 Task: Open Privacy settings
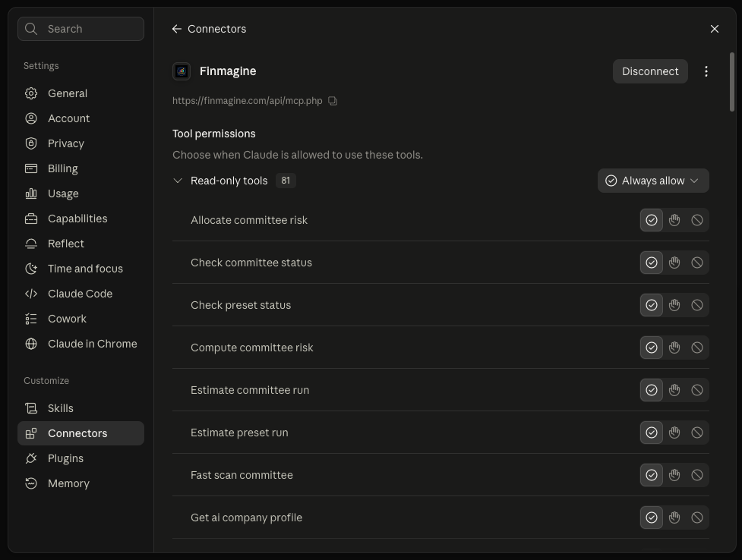(81, 143)
